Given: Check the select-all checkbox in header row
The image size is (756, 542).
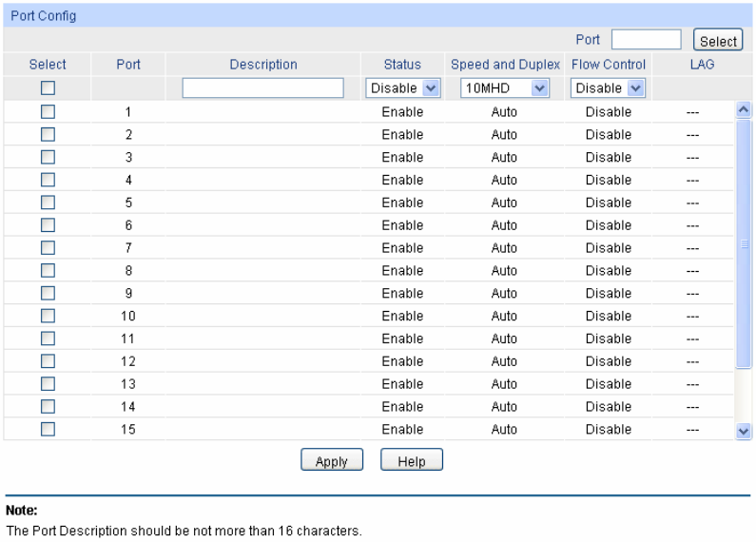Looking at the screenshot, I should point(48,88).
